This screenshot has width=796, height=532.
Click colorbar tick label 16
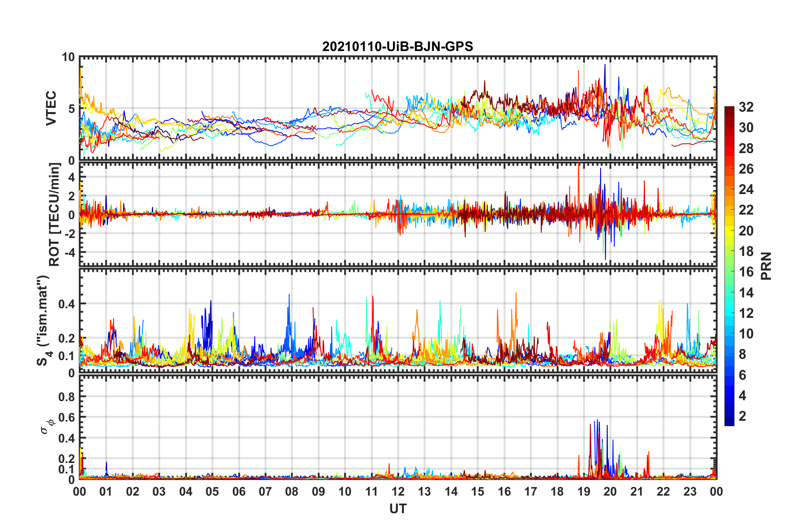(746, 272)
